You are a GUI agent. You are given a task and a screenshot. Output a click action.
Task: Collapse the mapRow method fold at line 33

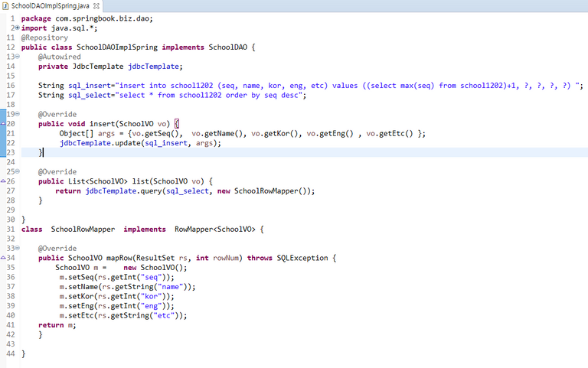[x=18, y=248]
